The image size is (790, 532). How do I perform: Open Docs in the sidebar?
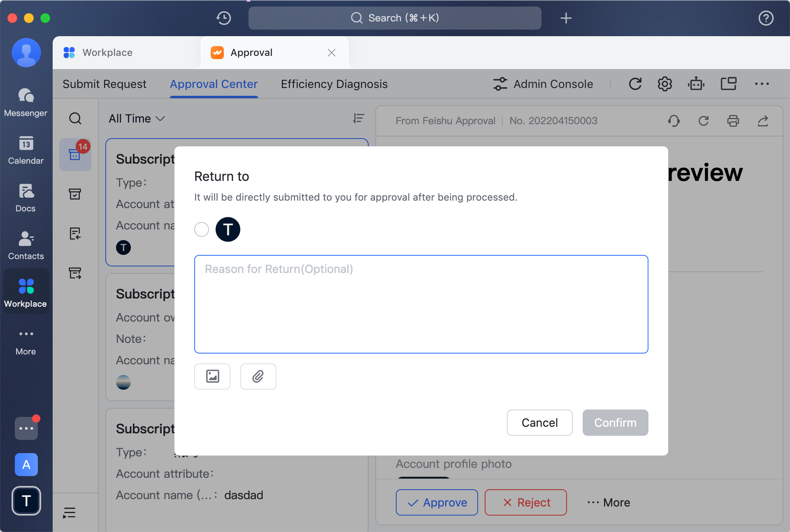26,198
